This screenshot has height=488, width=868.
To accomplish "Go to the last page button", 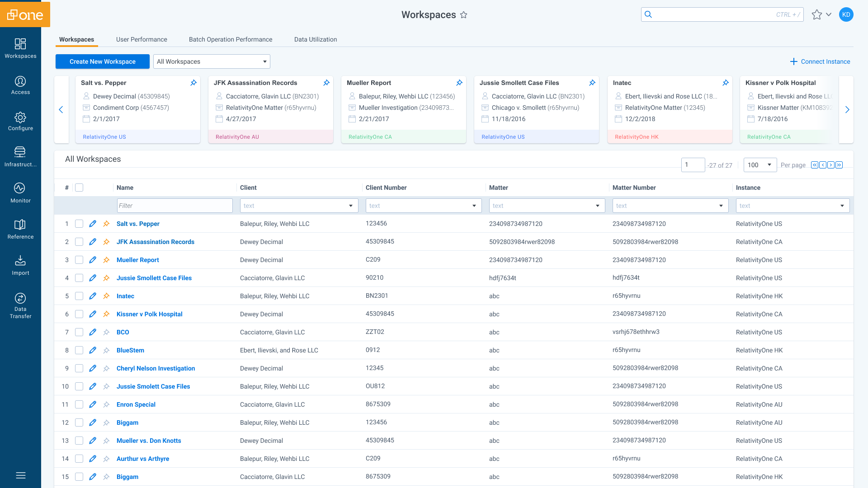I will pyautogui.click(x=839, y=165).
